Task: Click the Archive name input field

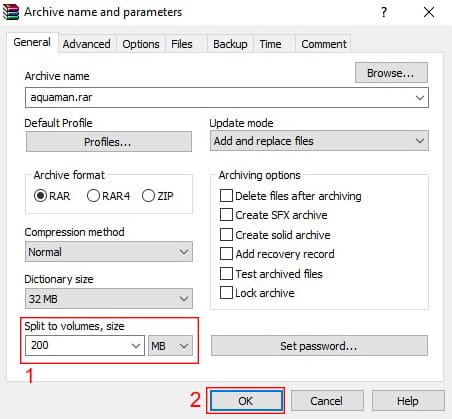Action: pyautogui.click(x=227, y=98)
